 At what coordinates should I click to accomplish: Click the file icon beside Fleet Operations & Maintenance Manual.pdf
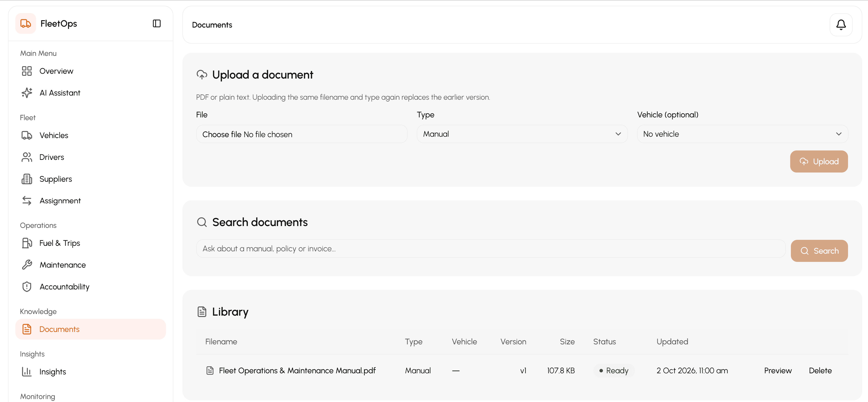210,371
